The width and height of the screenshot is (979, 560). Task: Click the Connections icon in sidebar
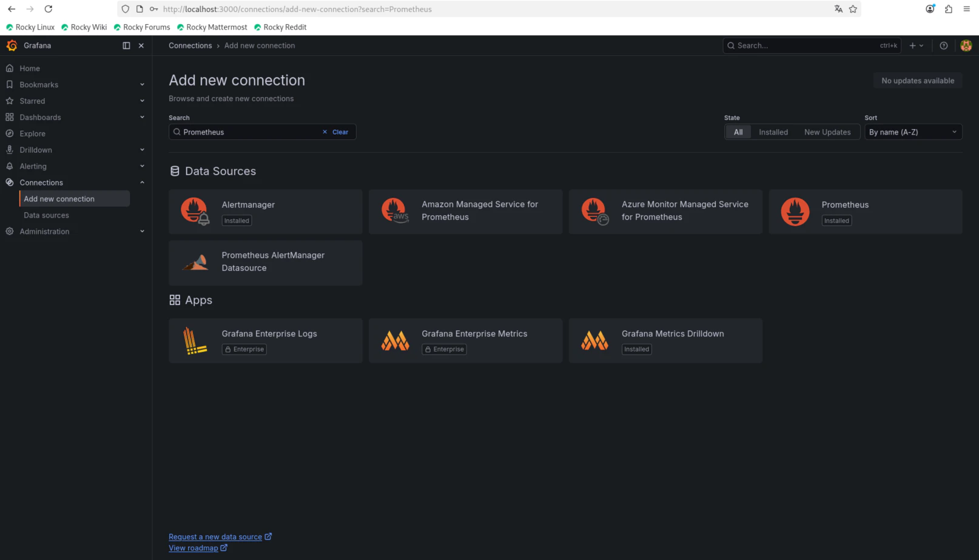coord(10,182)
